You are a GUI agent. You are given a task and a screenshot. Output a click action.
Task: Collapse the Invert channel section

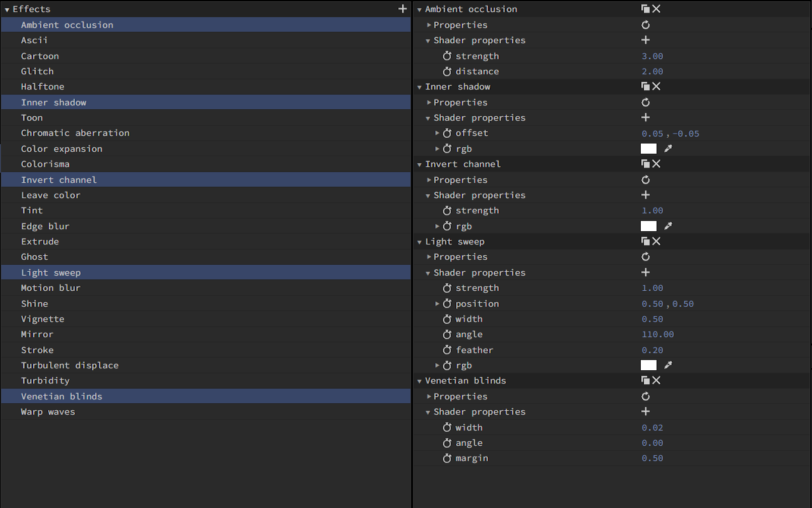[x=419, y=164]
